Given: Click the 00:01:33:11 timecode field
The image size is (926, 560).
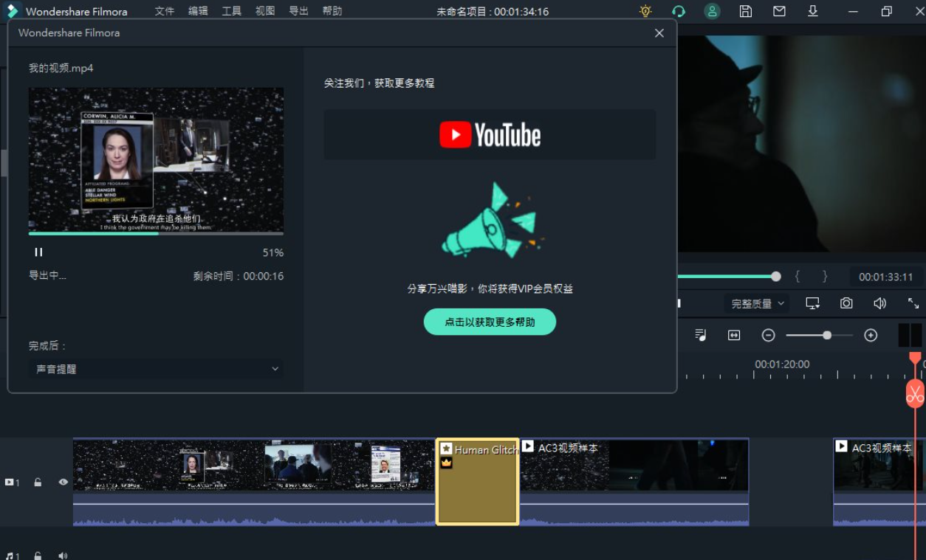Looking at the screenshot, I should tap(885, 277).
